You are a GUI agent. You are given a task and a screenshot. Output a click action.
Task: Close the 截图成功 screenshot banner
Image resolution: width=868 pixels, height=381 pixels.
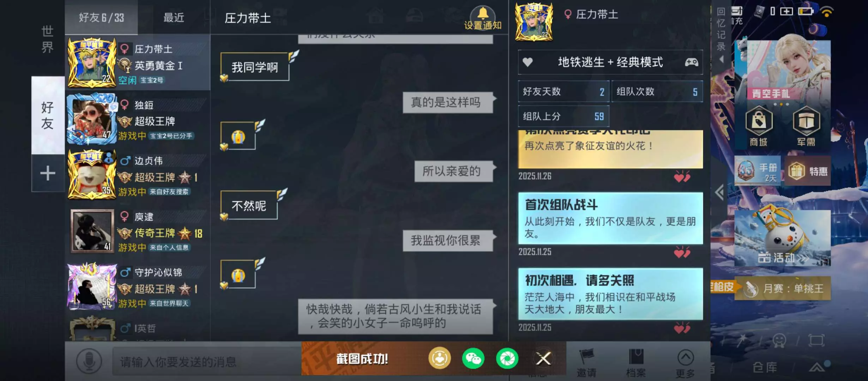coord(543,359)
